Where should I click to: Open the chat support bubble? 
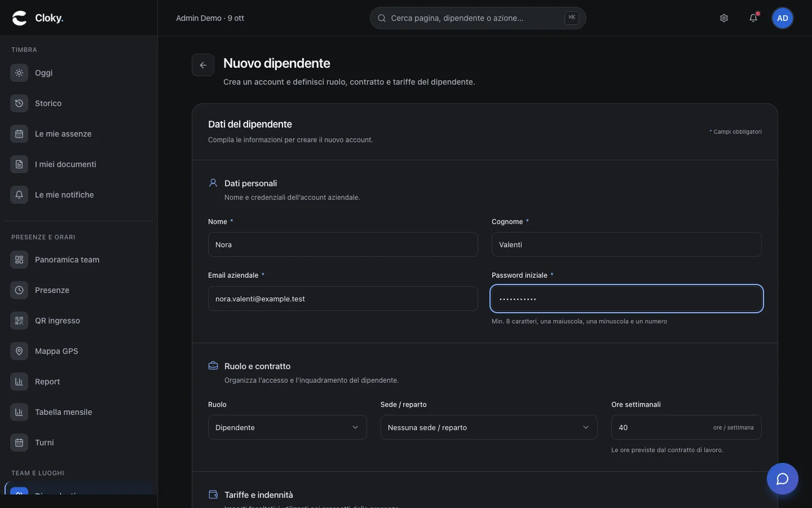click(x=783, y=479)
